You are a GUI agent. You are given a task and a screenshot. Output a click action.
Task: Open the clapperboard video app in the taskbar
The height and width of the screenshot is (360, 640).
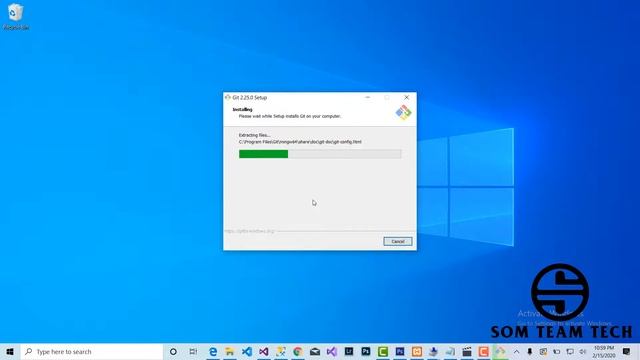[x=467, y=351]
